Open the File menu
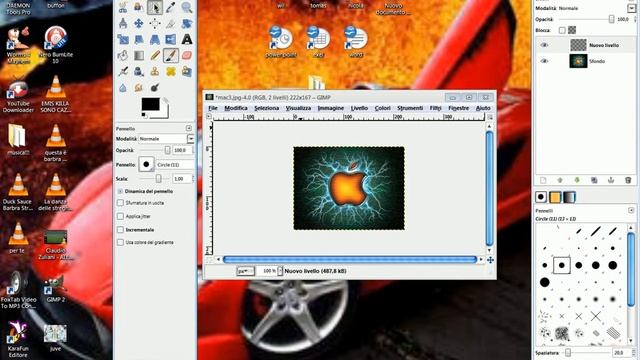 coord(213,108)
